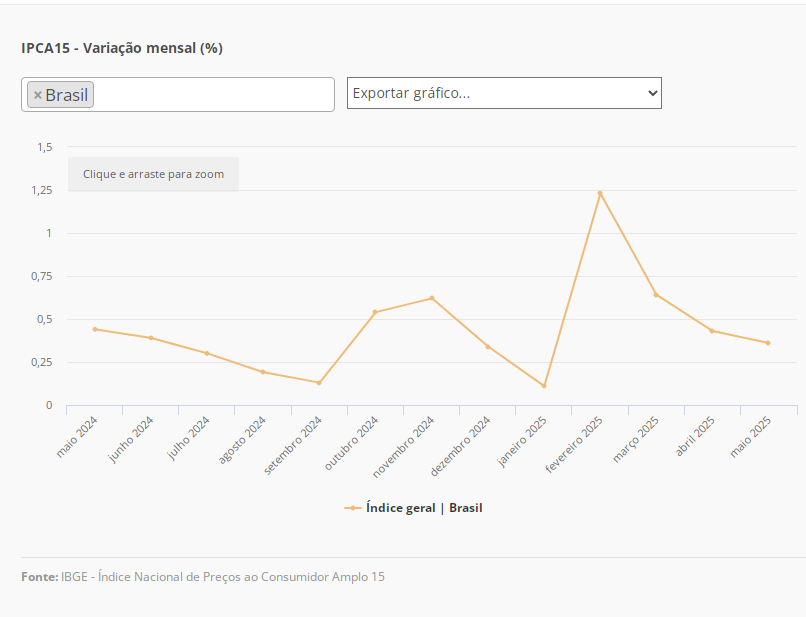Select the last maio 2025 data point

click(768, 343)
